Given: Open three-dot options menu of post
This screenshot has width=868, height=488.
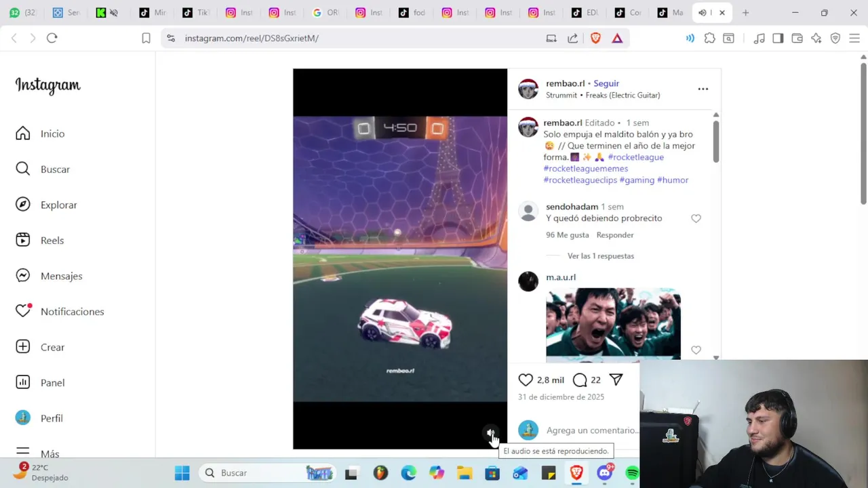Looking at the screenshot, I should pyautogui.click(x=703, y=89).
